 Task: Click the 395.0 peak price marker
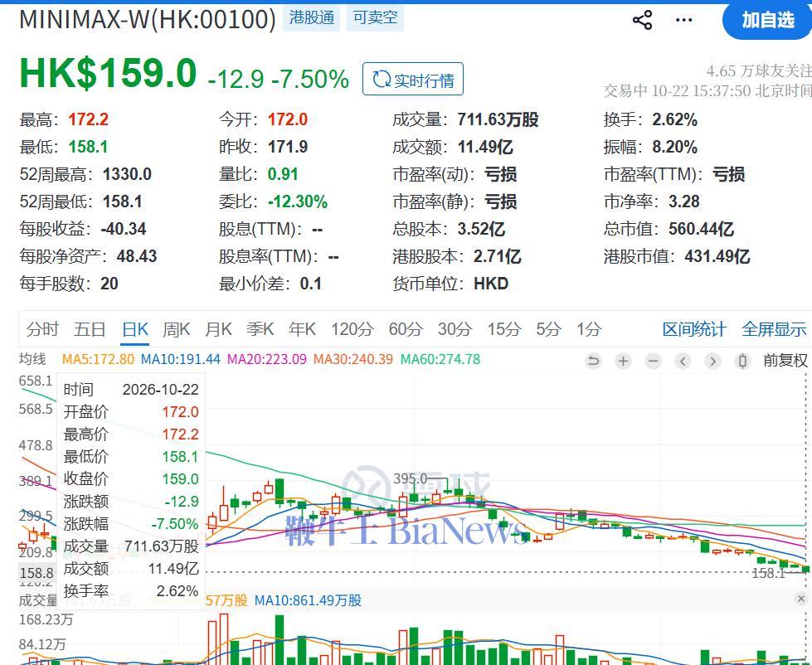coord(410,478)
